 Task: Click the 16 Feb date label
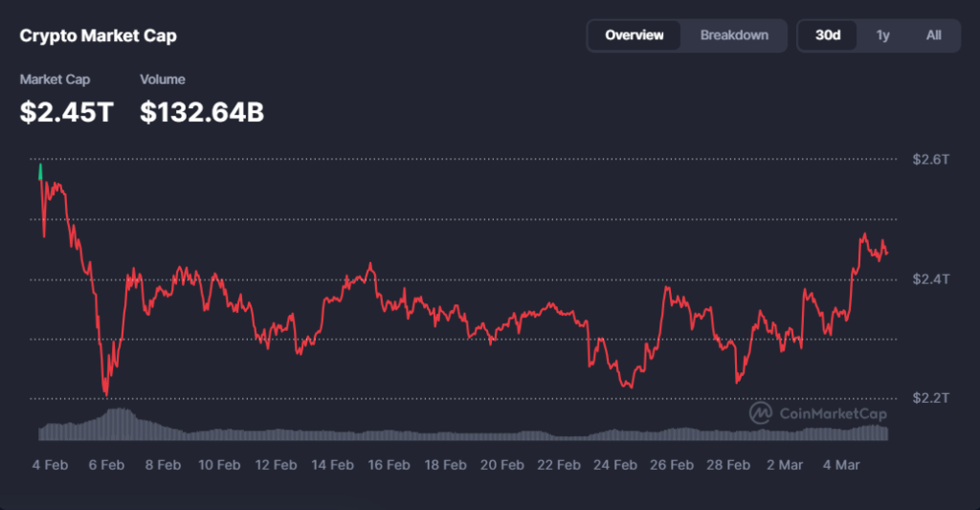389,466
